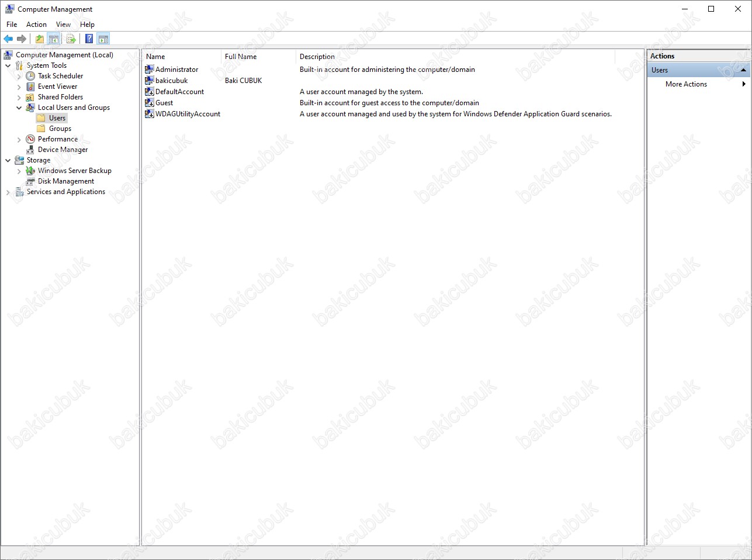Toggle Show/Hide Action Pane toolbar button

coord(103,39)
